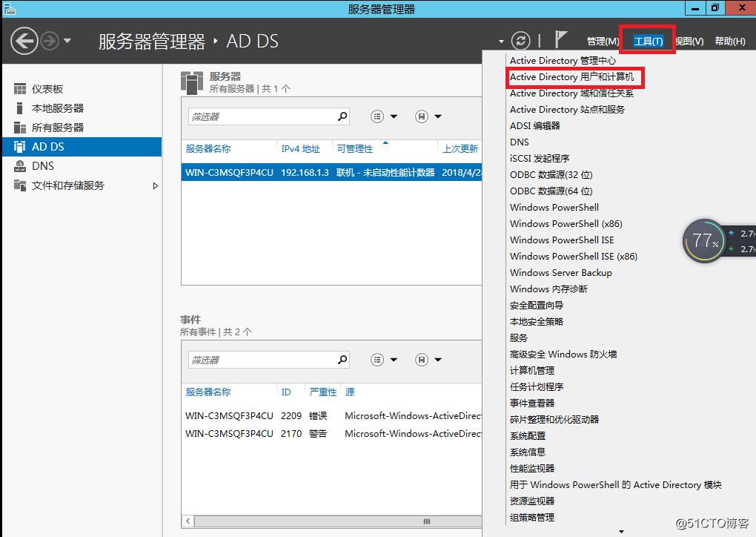Sort by 可管理性 column
The image size is (756, 537).
point(355,148)
